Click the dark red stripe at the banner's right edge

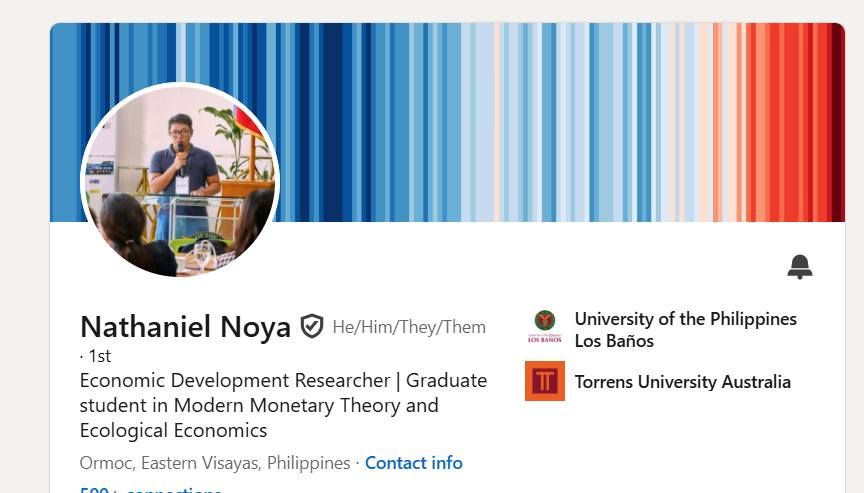(x=838, y=120)
